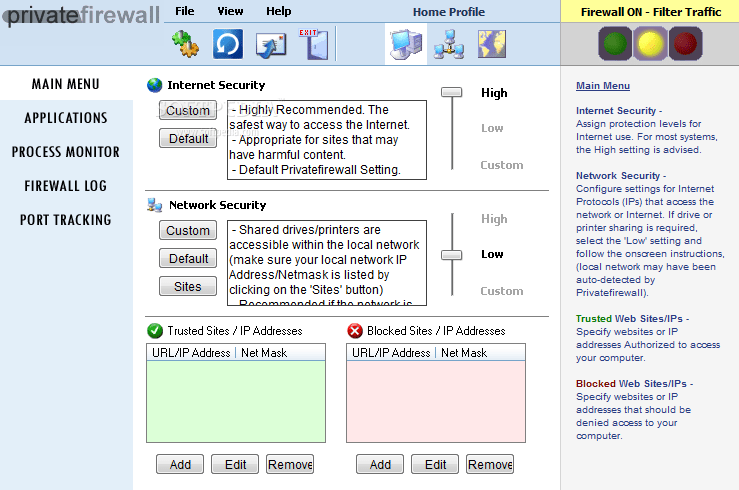739x490 pixels.
Task: Click Firewall ON - Filter Traffic status
Action: click(x=650, y=12)
